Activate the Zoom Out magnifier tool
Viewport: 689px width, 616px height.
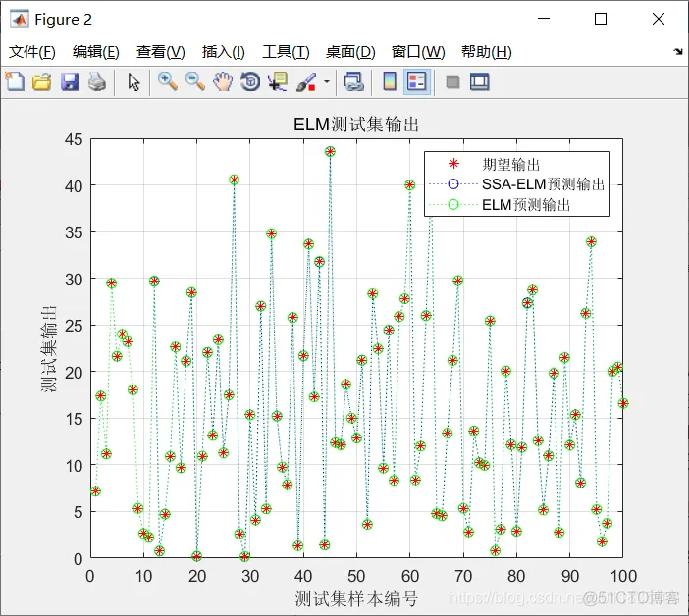(195, 81)
